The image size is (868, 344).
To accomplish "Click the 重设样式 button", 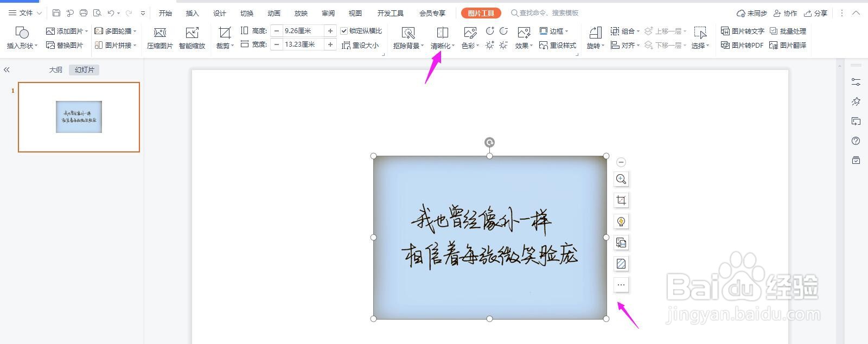I will coord(558,46).
